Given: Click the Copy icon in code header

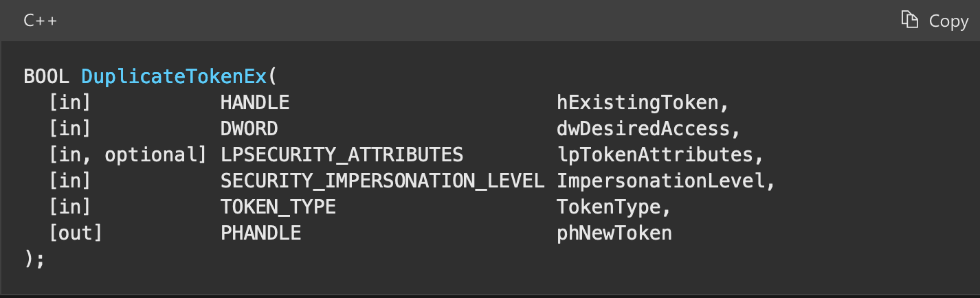Looking at the screenshot, I should 910,20.
